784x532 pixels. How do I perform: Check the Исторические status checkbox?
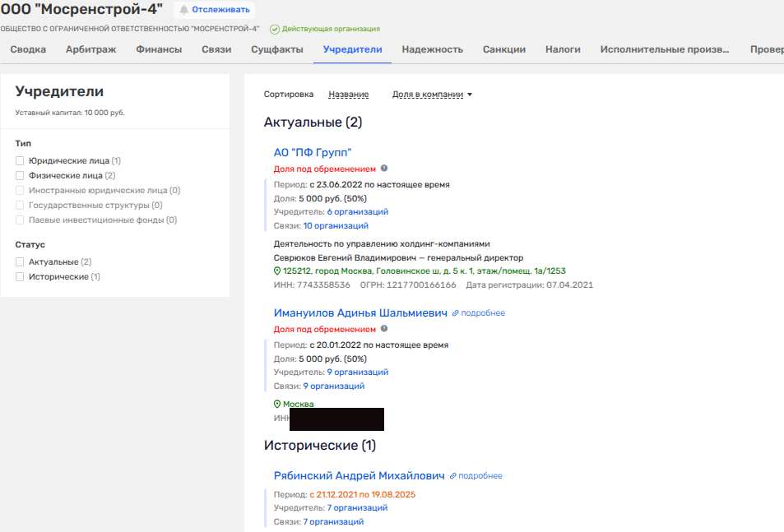point(20,277)
